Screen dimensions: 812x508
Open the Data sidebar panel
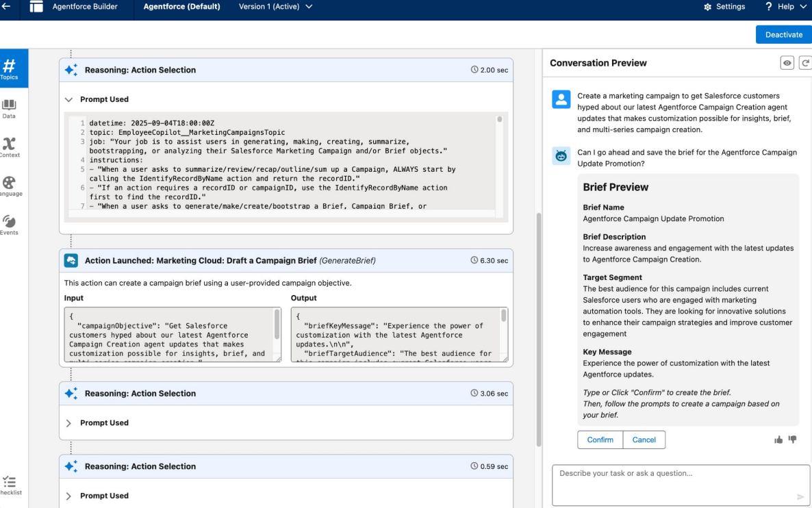[x=9, y=109]
